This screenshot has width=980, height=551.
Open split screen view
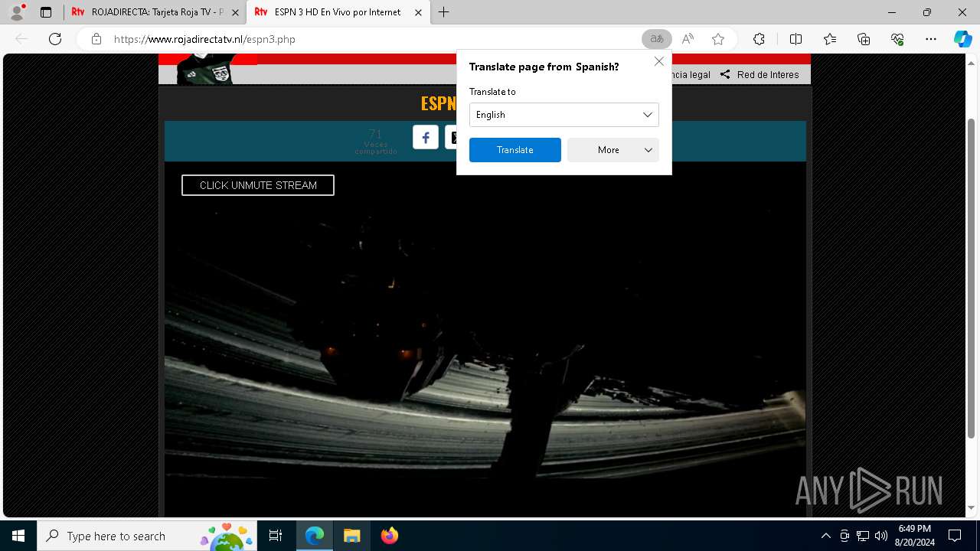pos(795,39)
